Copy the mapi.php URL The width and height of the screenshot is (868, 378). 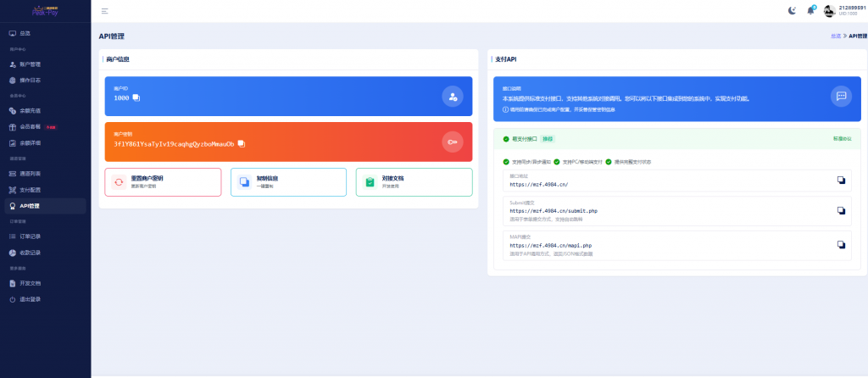tap(841, 245)
